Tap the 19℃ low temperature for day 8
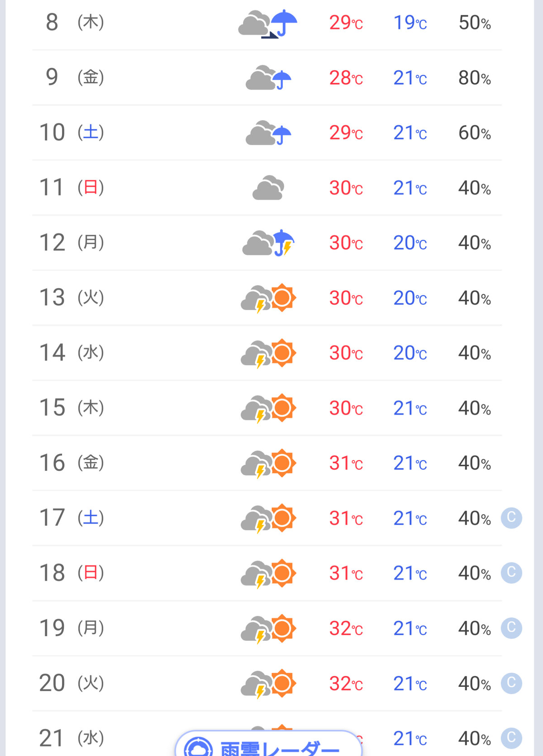543x756 pixels. click(x=410, y=23)
